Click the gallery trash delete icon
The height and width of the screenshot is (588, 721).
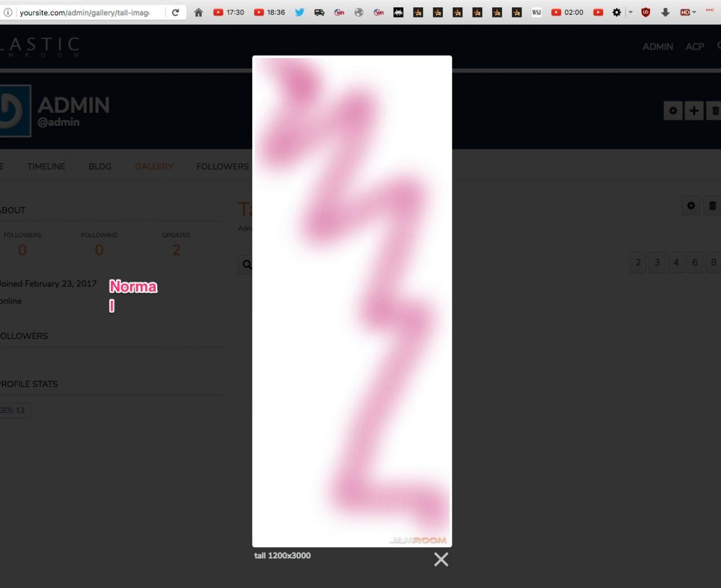(712, 206)
